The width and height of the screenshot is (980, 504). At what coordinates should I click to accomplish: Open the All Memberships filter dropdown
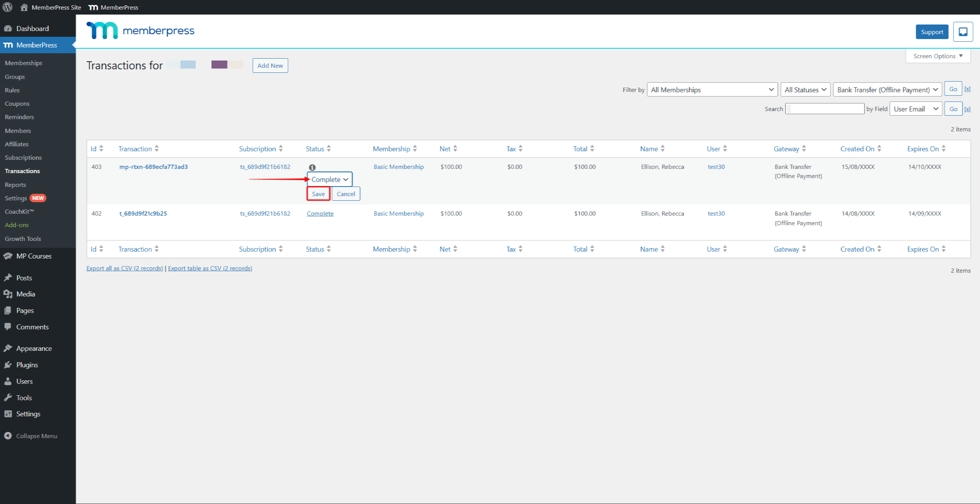[x=712, y=90]
